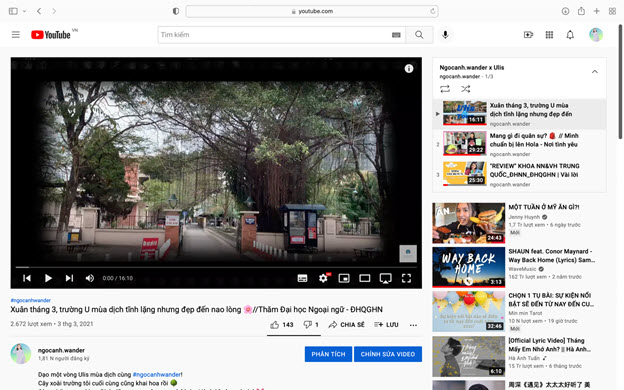The width and height of the screenshot is (624, 390).
Task: Enter full screen mode
Action: (406, 278)
